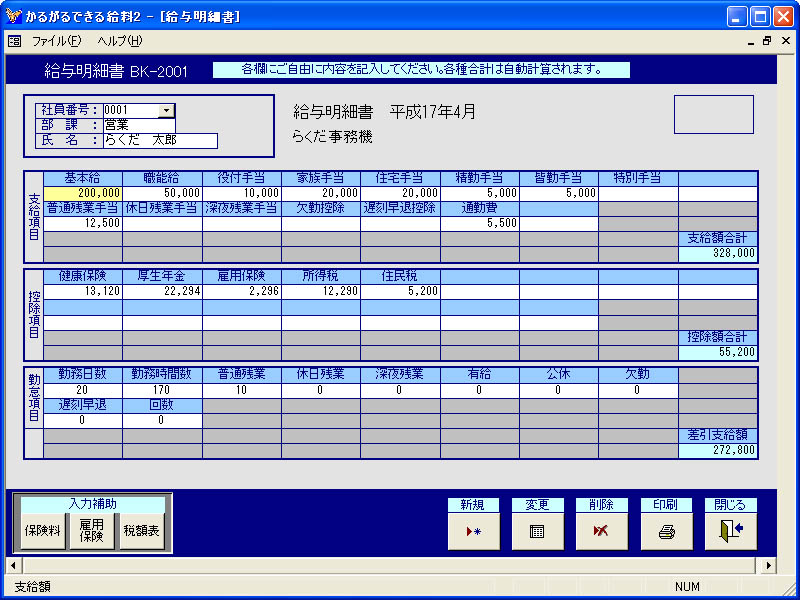800x600 pixels.
Task: Click the 氏名 field with らくだ 太郎
Action: tap(159, 141)
